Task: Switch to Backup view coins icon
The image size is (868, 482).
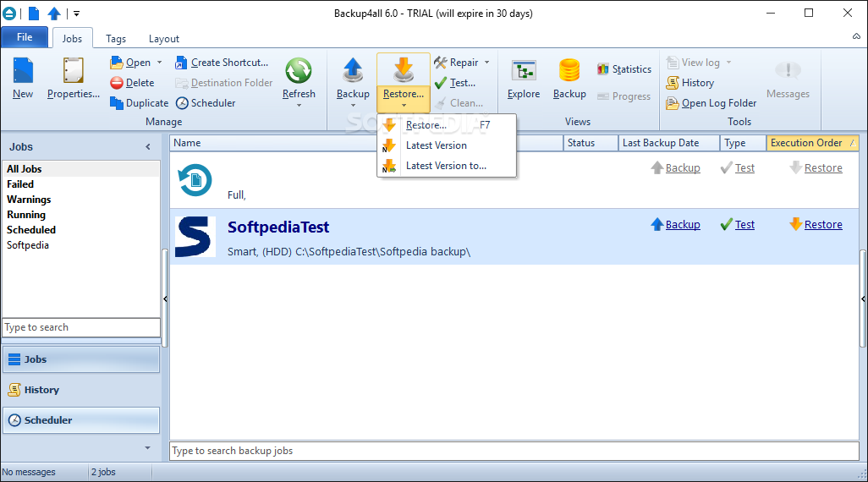Action: (569, 71)
